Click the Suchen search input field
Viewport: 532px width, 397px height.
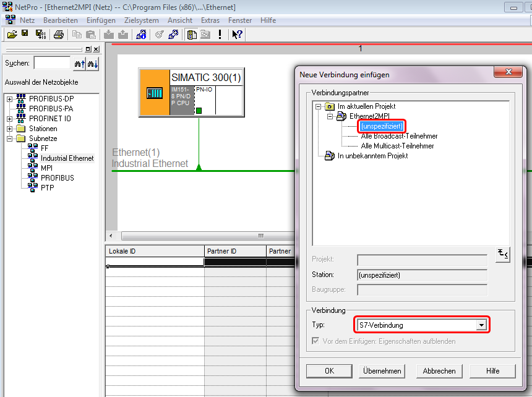pyautogui.click(x=52, y=63)
